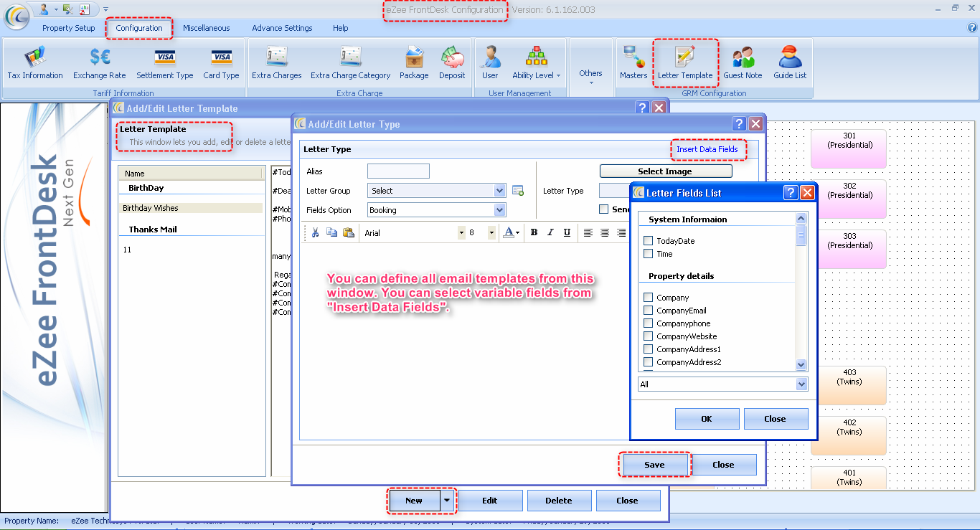The height and width of the screenshot is (530, 980).
Task: Open the Settlement Type setup
Action: pos(165,62)
